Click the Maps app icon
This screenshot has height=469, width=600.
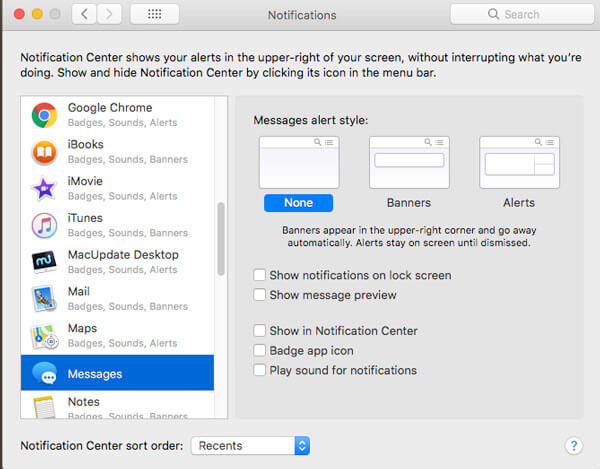point(45,336)
